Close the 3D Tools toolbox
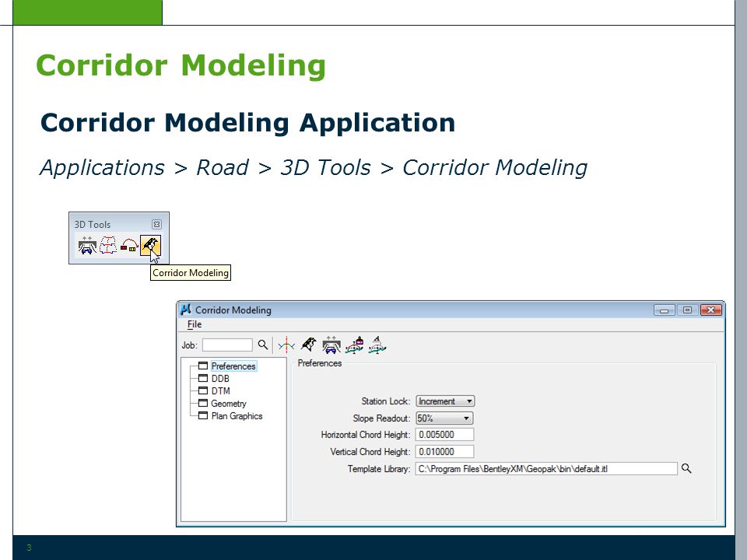The image size is (747, 560). [x=156, y=224]
